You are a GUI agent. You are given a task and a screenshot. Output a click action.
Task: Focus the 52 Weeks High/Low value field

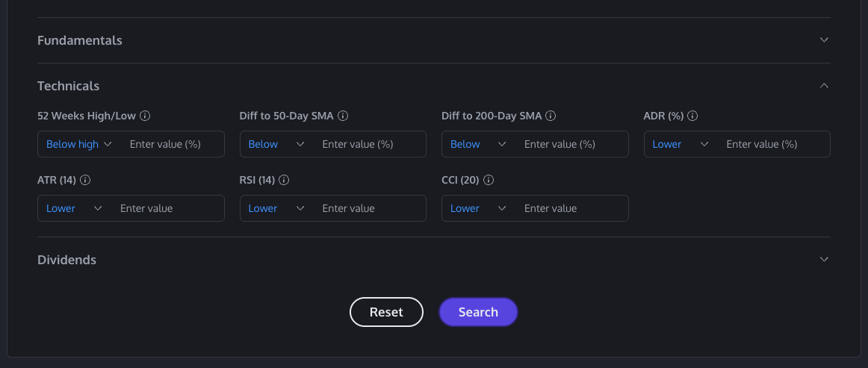point(172,144)
